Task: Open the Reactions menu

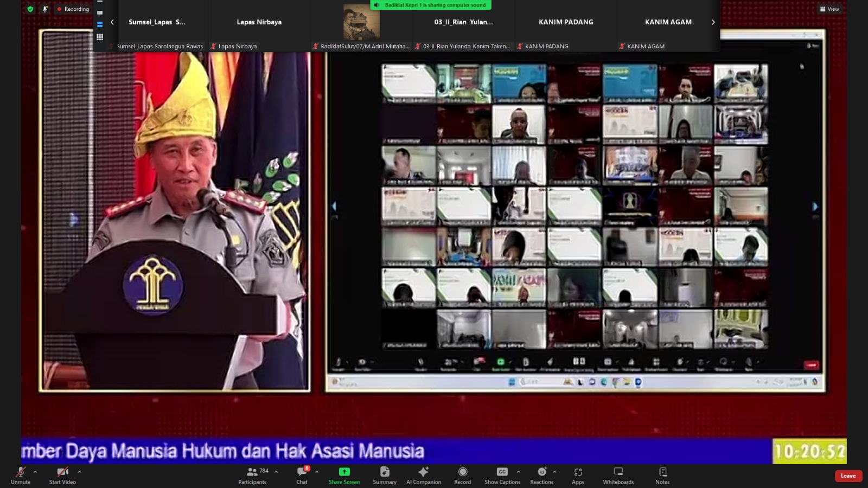Action: click(541, 475)
